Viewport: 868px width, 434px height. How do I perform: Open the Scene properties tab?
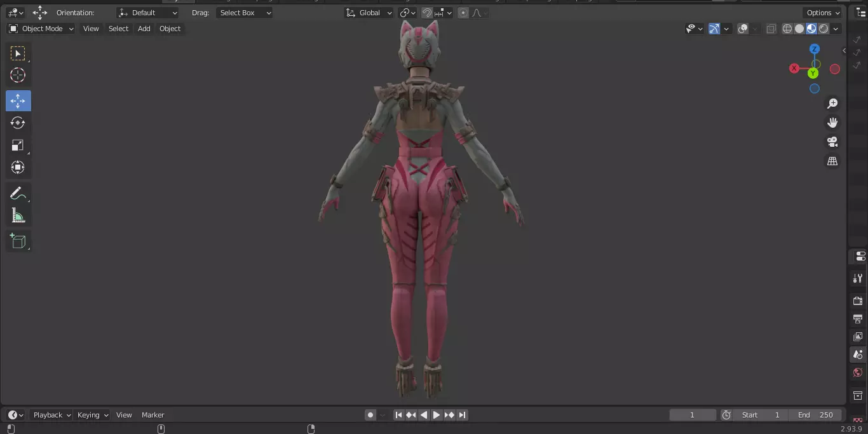[858, 355]
